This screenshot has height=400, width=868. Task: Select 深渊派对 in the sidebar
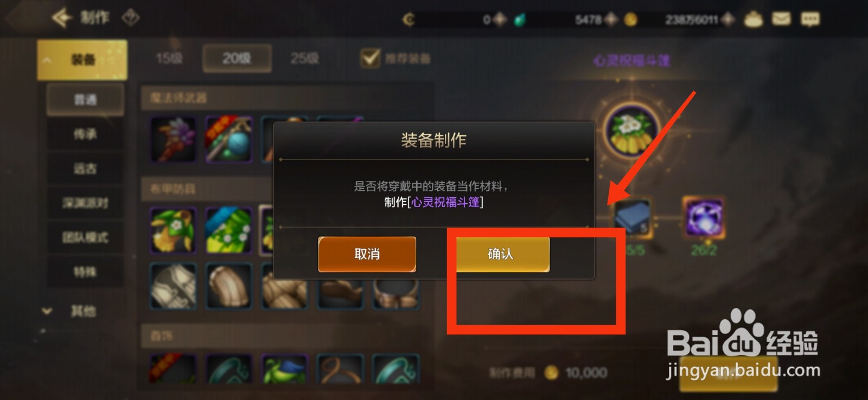pos(85,203)
